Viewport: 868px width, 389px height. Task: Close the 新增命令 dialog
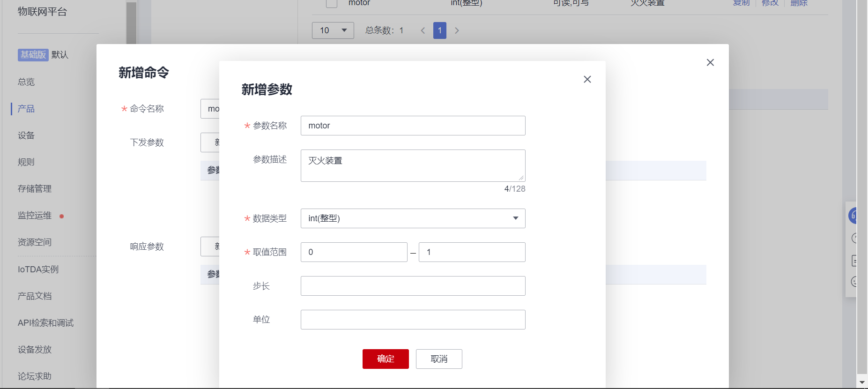point(710,62)
